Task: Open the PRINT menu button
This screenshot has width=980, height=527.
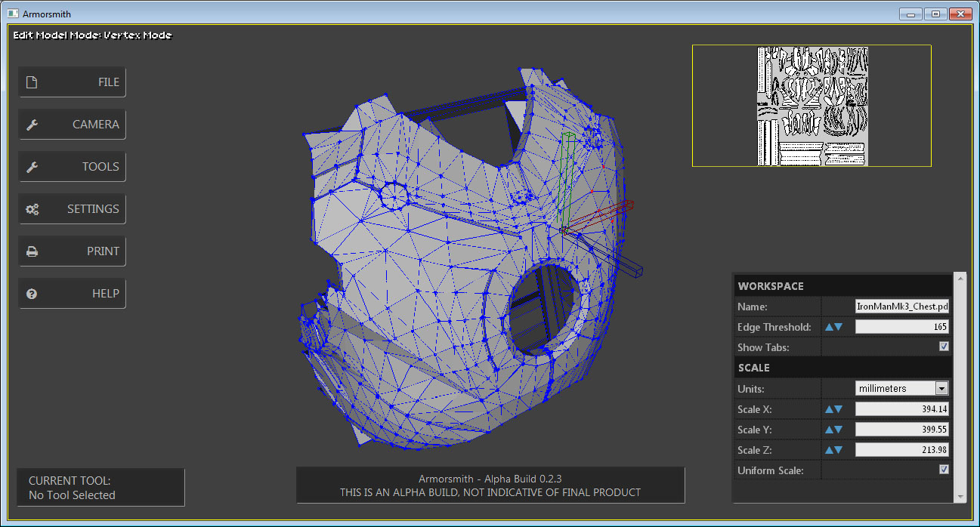Action: 73,251
